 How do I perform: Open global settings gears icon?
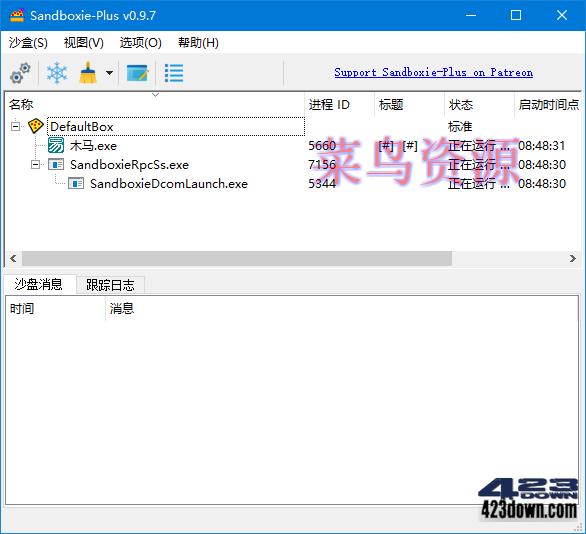point(20,73)
